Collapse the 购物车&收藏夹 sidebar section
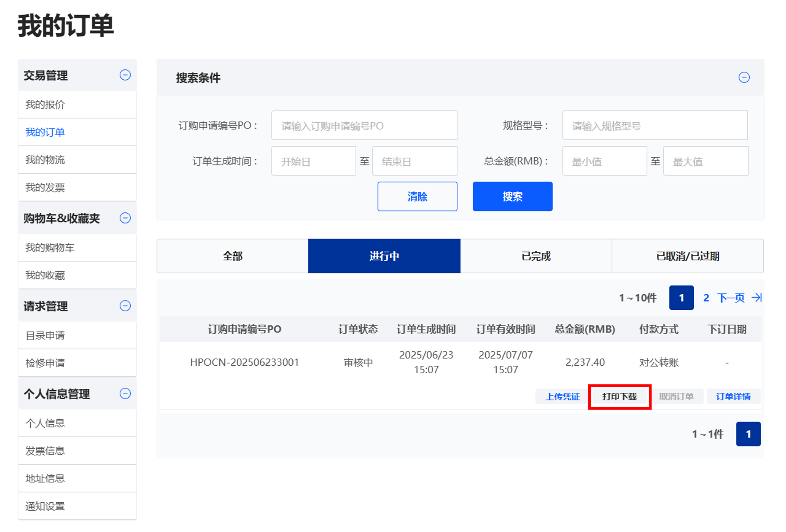The height and width of the screenshot is (532, 786). pyautogui.click(x=125, y=218)
